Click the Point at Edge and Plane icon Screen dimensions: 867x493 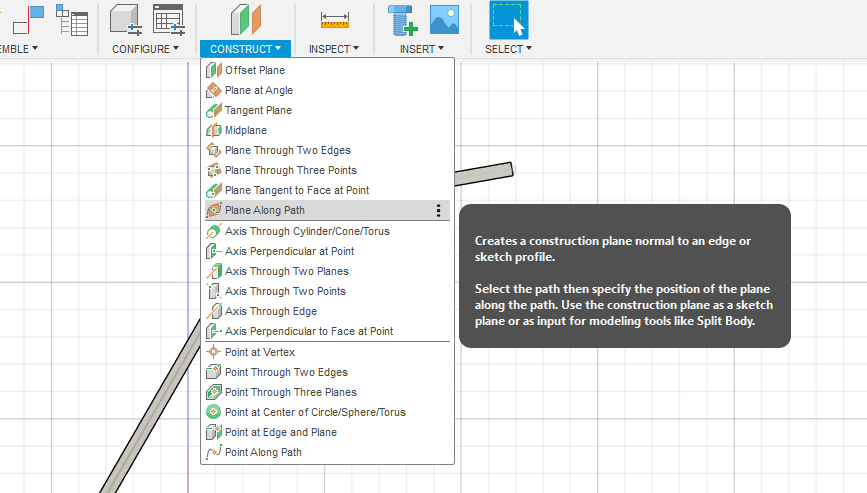[x=214, y=432]
